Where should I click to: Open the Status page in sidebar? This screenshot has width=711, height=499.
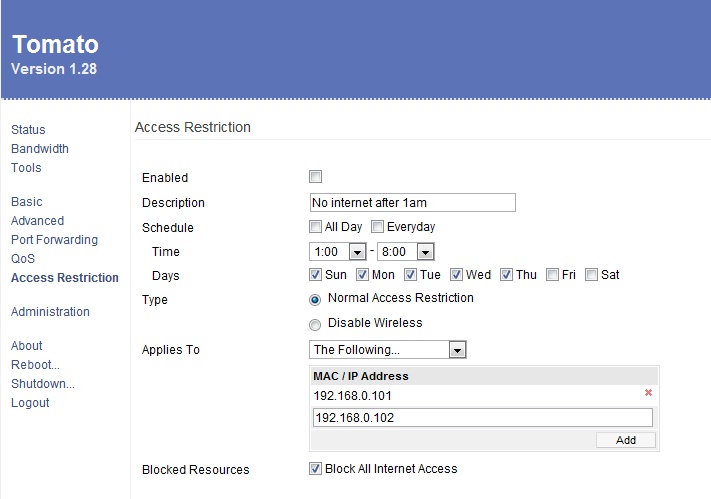pos(28,130)
